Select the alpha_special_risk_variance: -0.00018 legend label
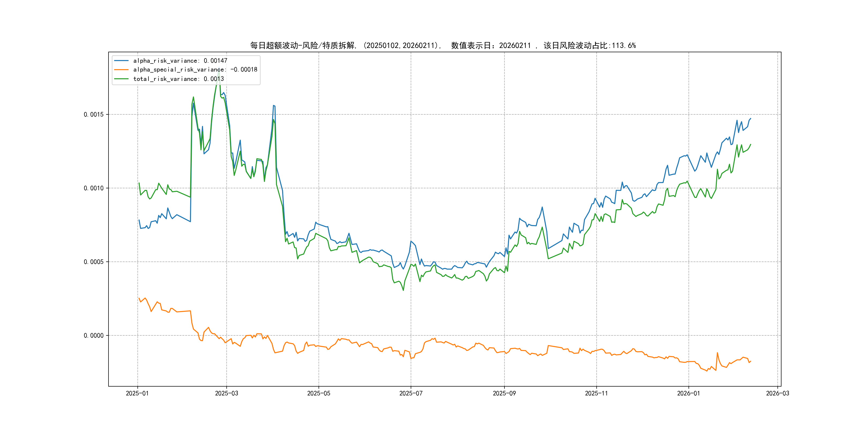The height and width of the screenshot is (434, 868). 195,70
